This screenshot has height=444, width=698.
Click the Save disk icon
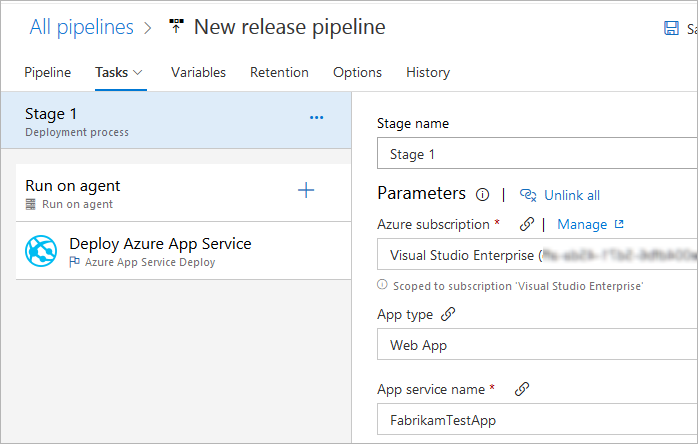(672, 29)
